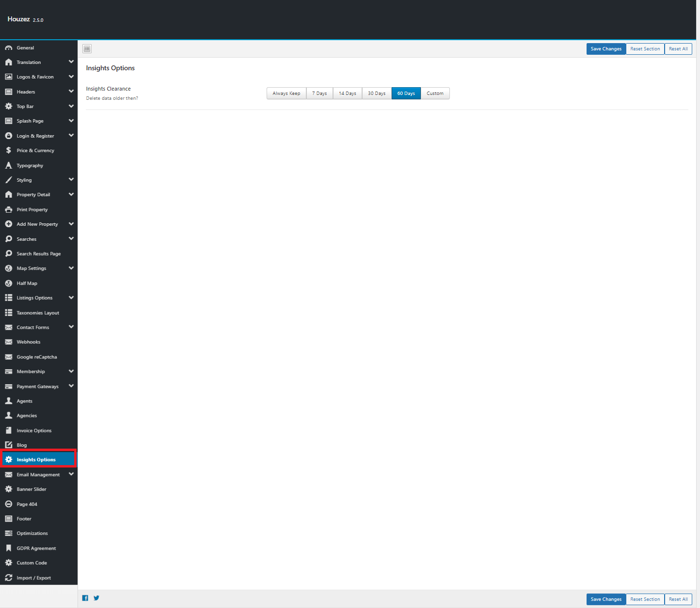
Task: Open the Twitter icon in footer
Action: (x=96, y=598)
